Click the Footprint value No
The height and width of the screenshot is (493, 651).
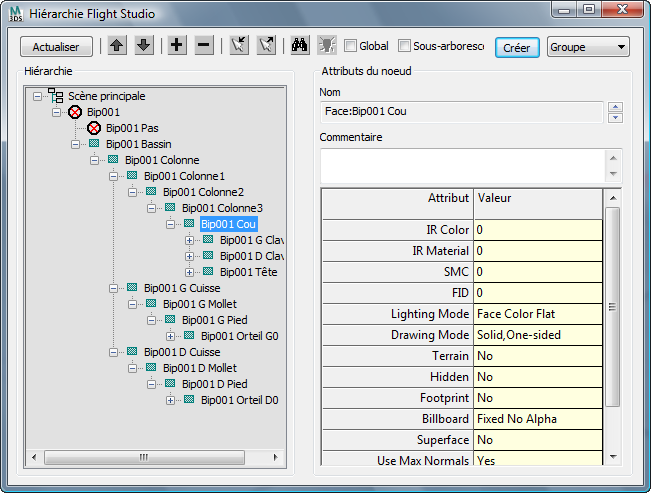(538, 398)
